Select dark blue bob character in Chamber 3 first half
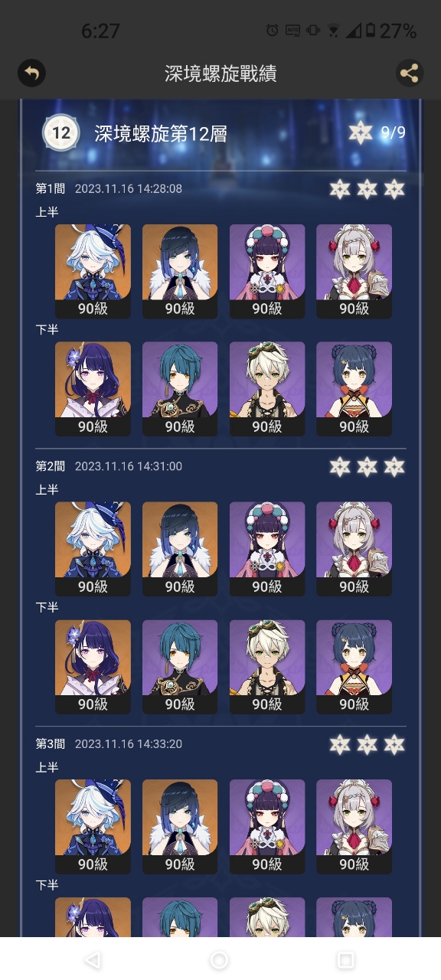The image size is (441, 980). (x=180, y=827)
